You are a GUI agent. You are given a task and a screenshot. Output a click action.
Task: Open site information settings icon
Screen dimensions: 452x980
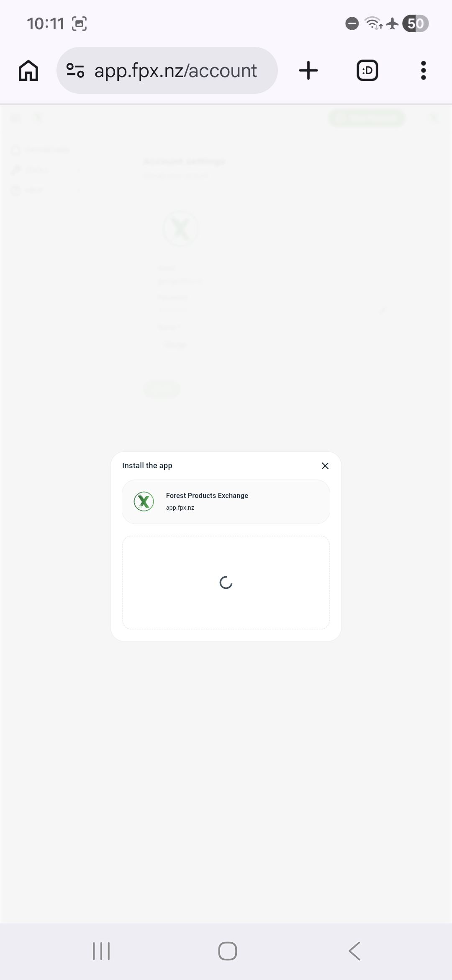(75, 70)
